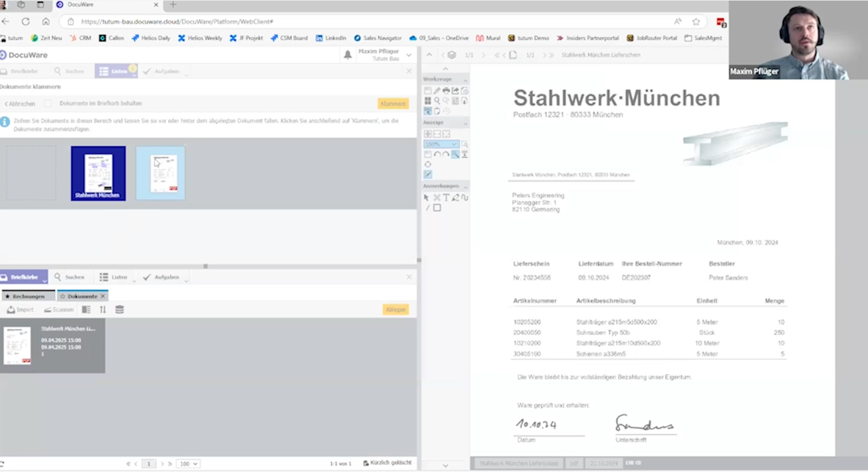The image size is (868, 472).
Task: Select the Text annotation tool
Action: click(x=446, y=197)
